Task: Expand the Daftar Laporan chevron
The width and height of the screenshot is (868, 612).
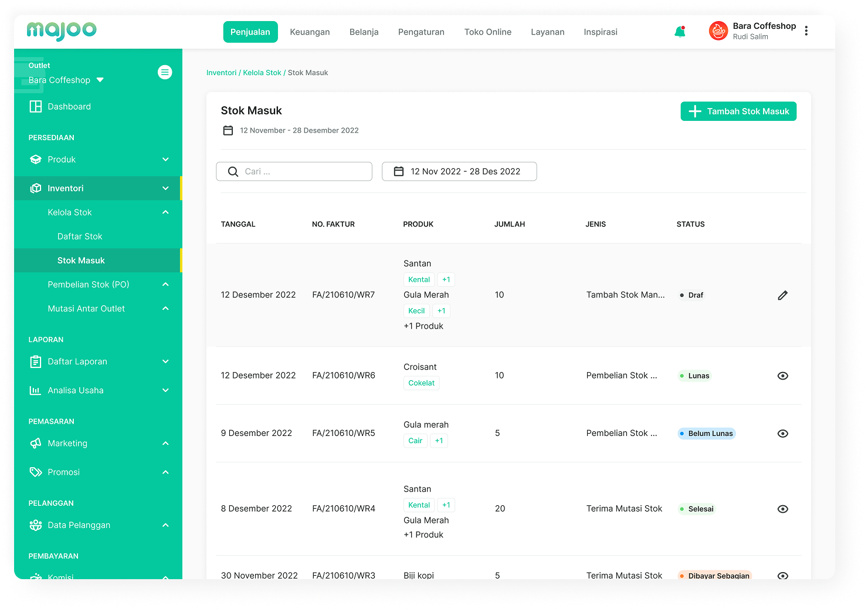Action: coord(165,361)
